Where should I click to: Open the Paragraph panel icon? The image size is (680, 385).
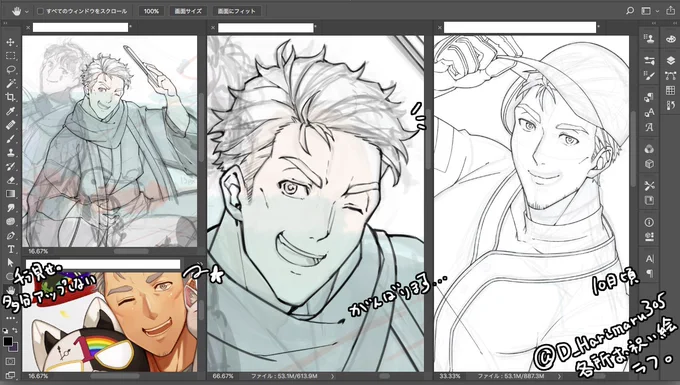click(649, 274)
